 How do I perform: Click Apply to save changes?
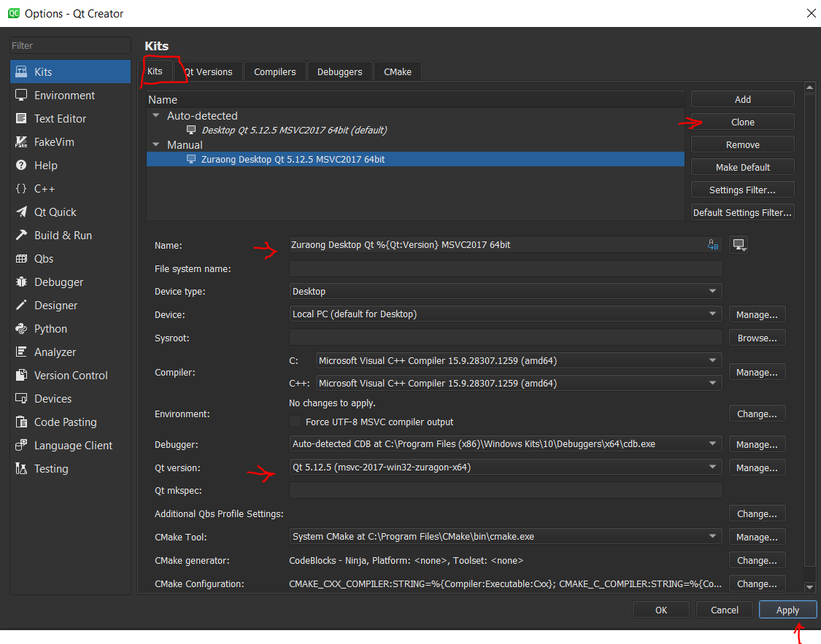[x=787, y=610]
